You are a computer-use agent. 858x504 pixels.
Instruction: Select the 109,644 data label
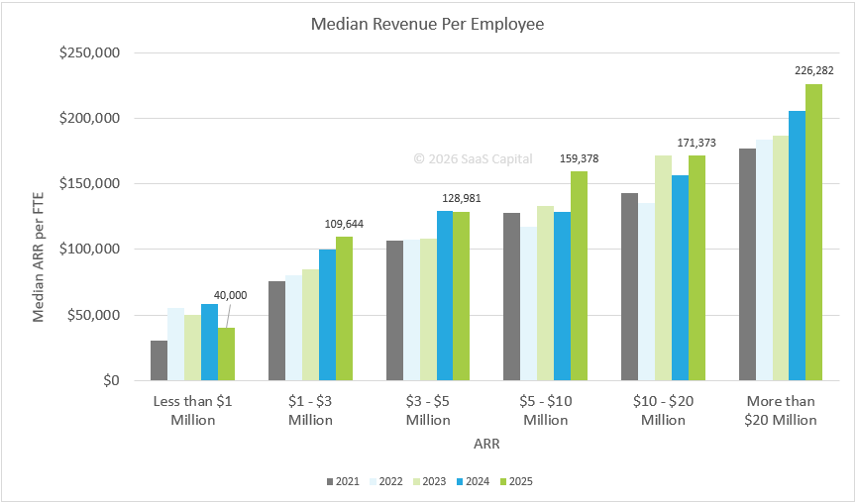click(344, 224)
